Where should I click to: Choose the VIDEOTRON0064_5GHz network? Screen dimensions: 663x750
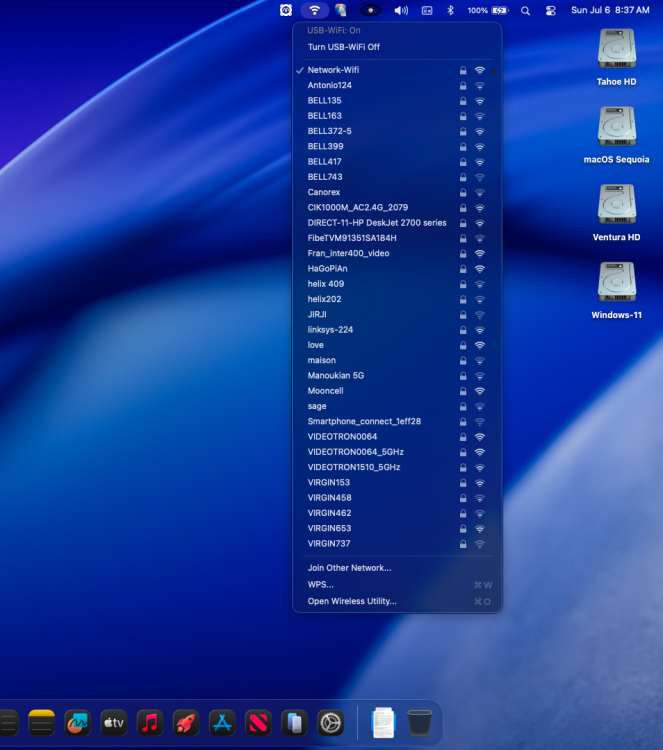pos(397,452)
